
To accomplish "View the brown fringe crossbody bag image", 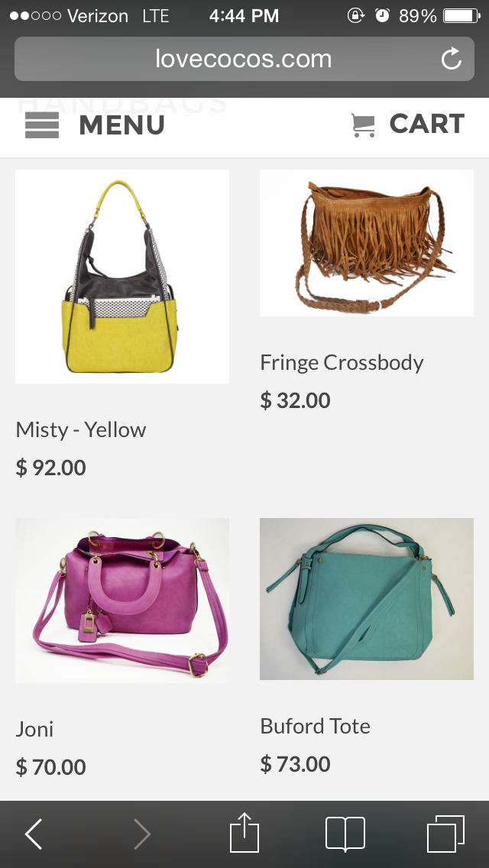I will [367, 243].
